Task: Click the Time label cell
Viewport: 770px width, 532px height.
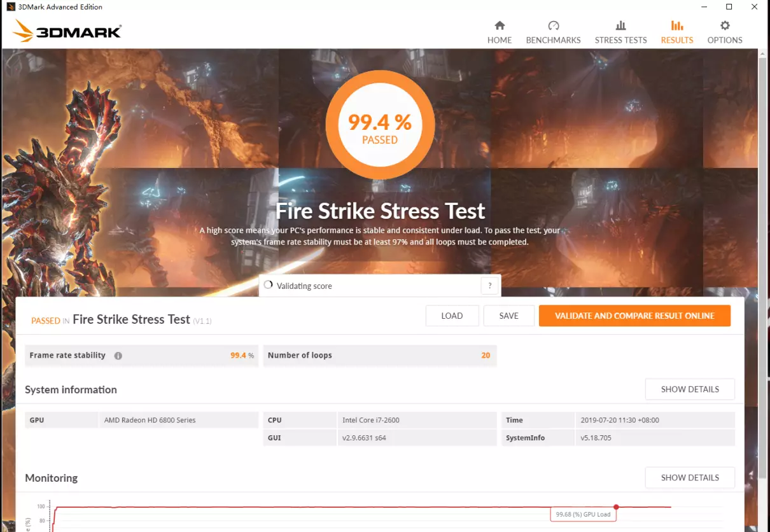Action: pos(538,420)
